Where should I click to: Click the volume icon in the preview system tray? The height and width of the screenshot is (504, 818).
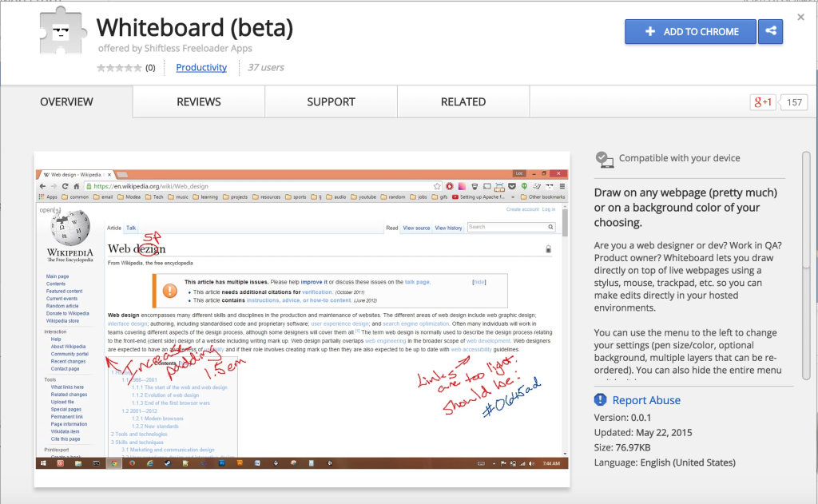point(531,463)
